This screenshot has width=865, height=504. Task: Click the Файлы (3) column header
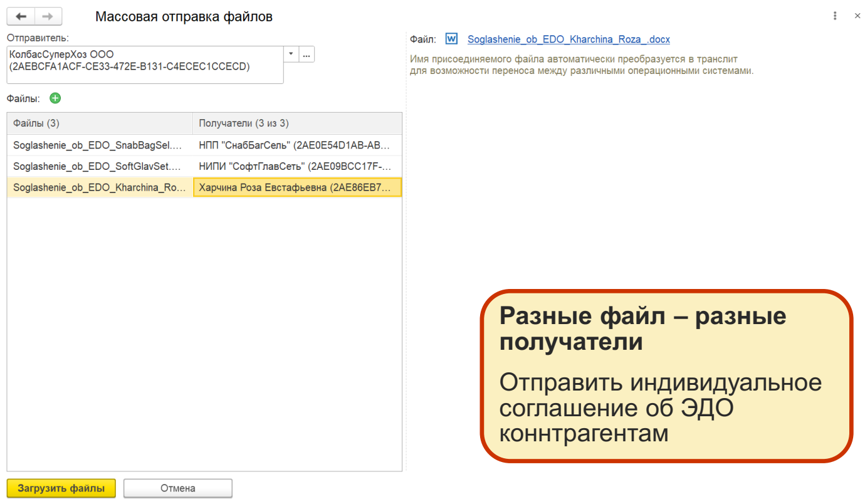coord(100,123)
